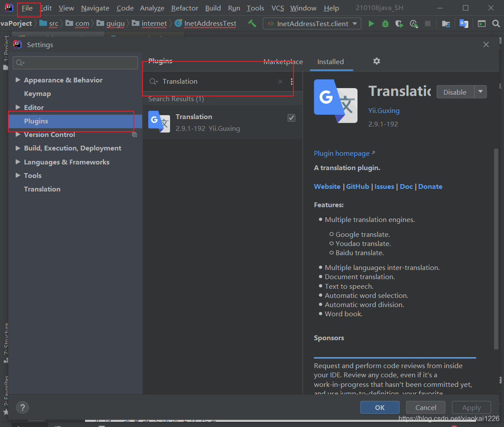Open the run anything terminal icon
This screenshot has height=427, width=504.
[481, 24]
